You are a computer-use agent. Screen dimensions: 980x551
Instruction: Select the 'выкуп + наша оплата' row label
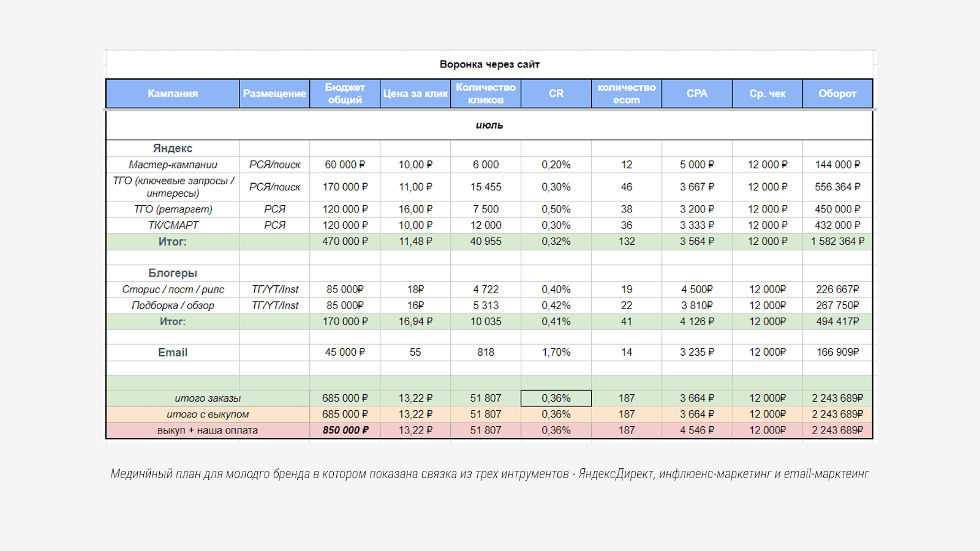coord(208,430)
